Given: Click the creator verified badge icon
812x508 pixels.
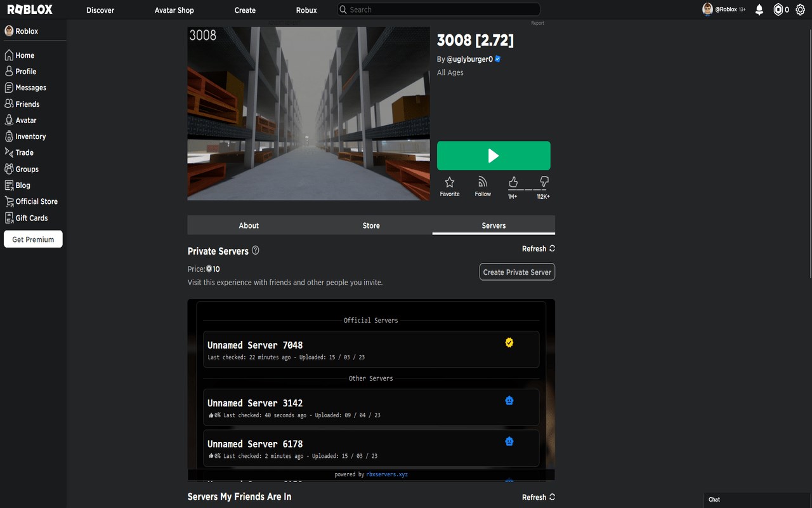Looking at the screenshot, I should pyautogui.click(x=498, y=59).
